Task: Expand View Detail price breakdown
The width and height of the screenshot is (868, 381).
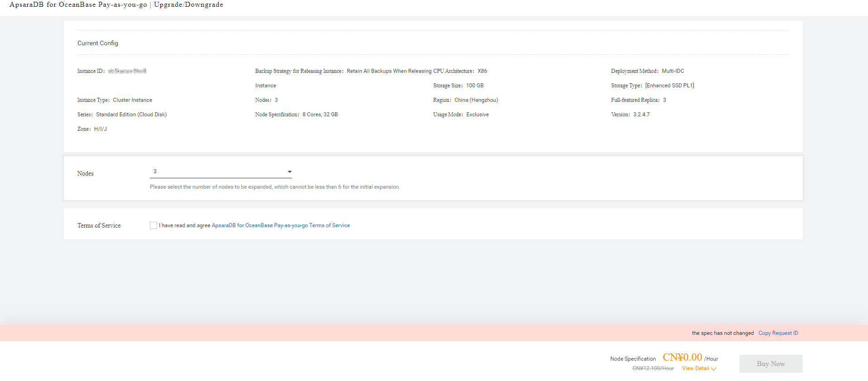Action: tap(699, 368)
